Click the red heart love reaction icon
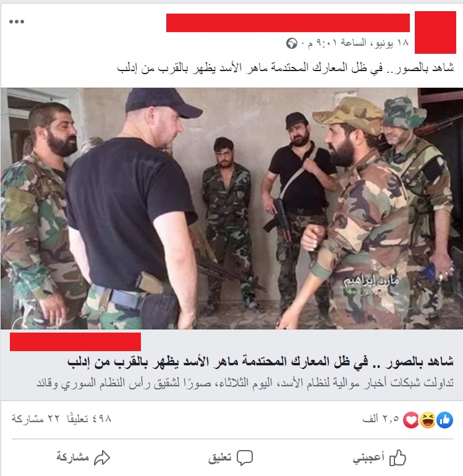463x476 pixels. [x=411, y=420]
